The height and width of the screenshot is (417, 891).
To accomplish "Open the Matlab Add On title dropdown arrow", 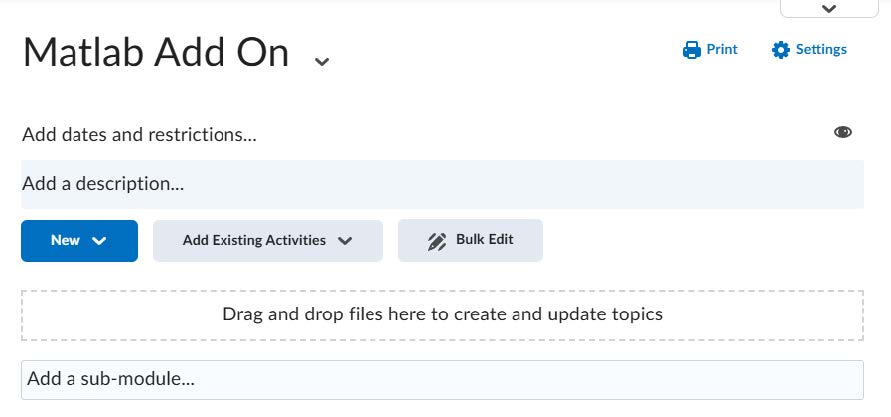I will (321, 61).
